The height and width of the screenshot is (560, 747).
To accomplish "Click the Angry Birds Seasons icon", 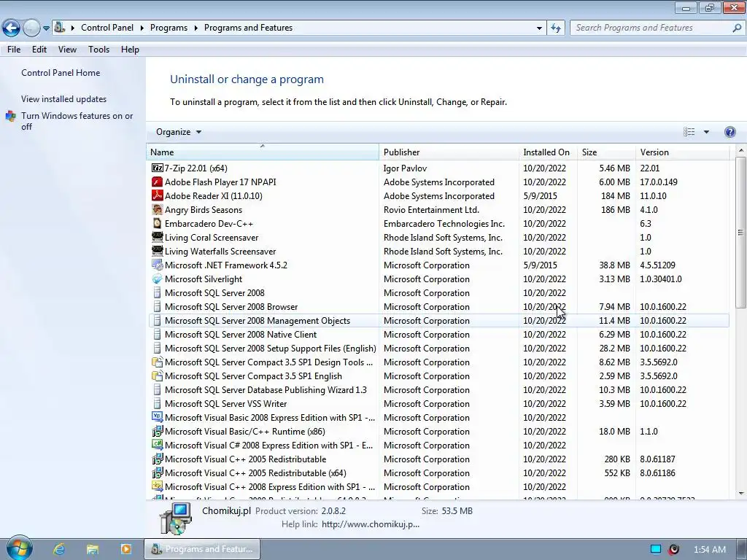I will click(x=158, y=209).
